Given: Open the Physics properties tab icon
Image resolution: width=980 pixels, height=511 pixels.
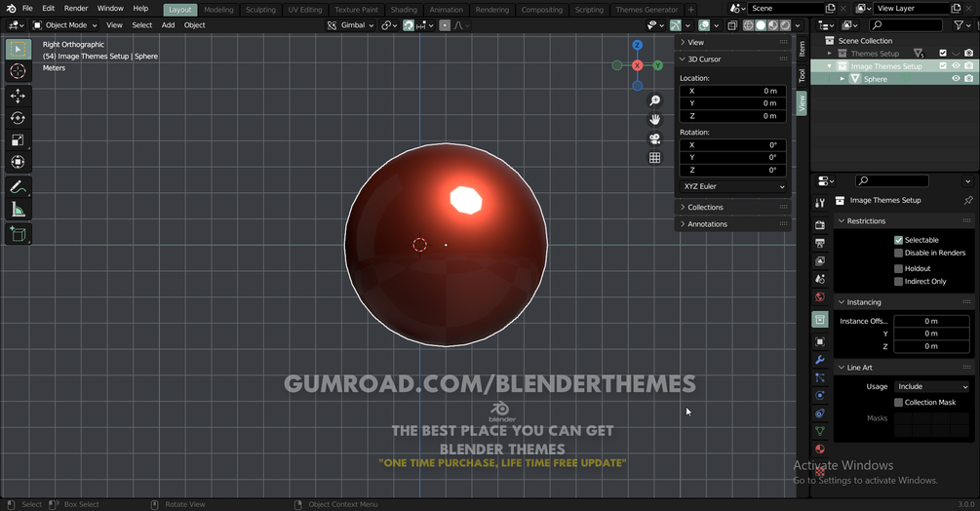Looking at the screenshot, I should (x=820, y=395).
